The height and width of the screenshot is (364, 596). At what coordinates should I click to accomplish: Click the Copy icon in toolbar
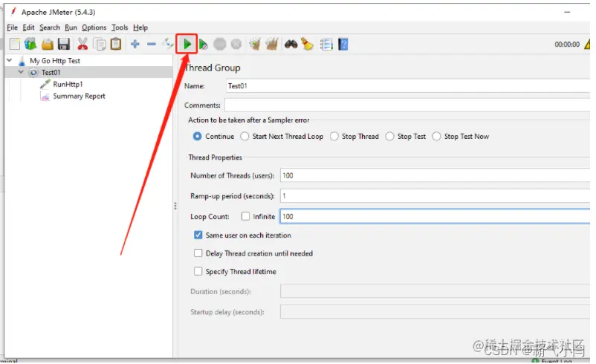(100, 45)
